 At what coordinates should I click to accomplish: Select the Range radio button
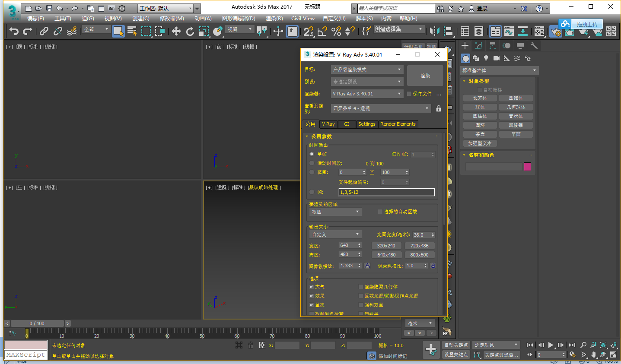coord(312,172)
